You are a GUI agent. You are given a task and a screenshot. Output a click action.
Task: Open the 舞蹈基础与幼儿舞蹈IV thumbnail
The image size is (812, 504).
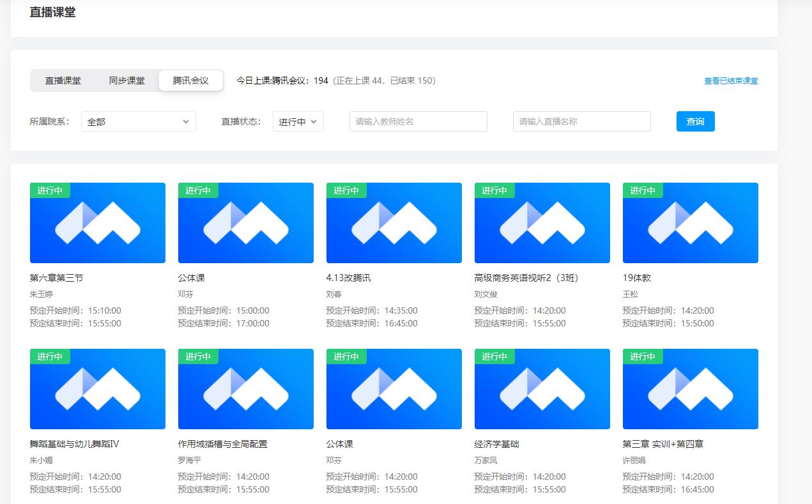click(97, 389)
